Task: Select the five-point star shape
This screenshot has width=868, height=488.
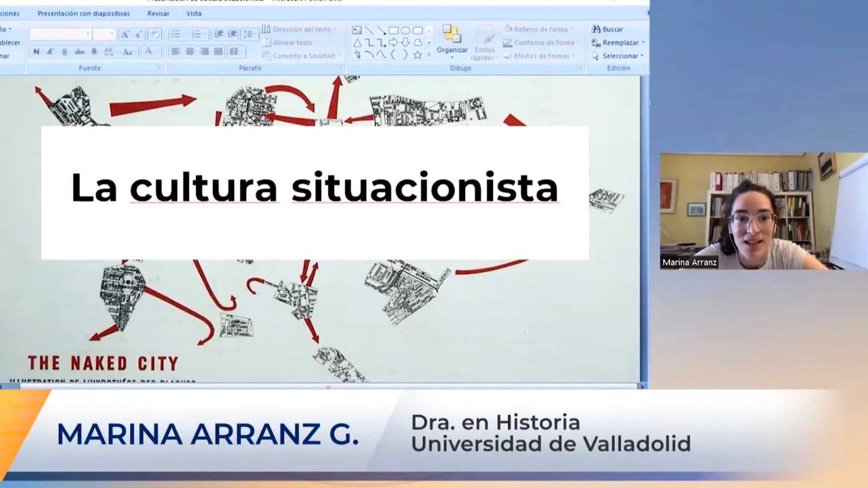Action: [418, 55]
